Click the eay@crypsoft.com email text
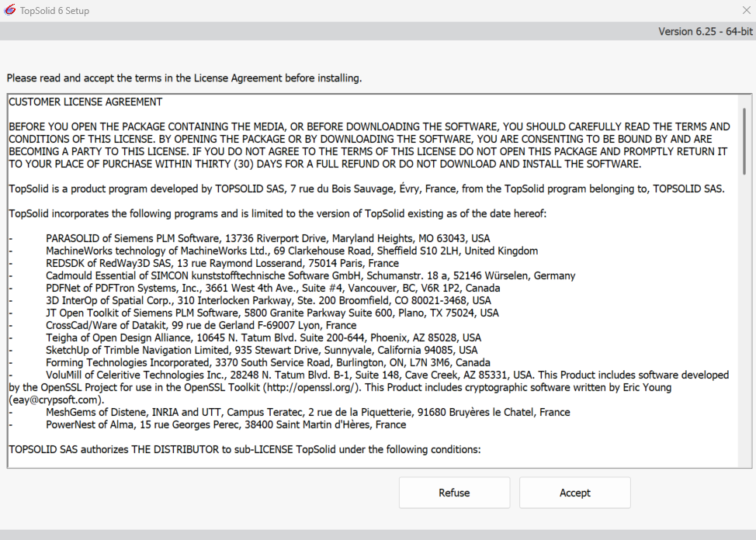This screenshot has height=540, width=756. pos(56,400)
